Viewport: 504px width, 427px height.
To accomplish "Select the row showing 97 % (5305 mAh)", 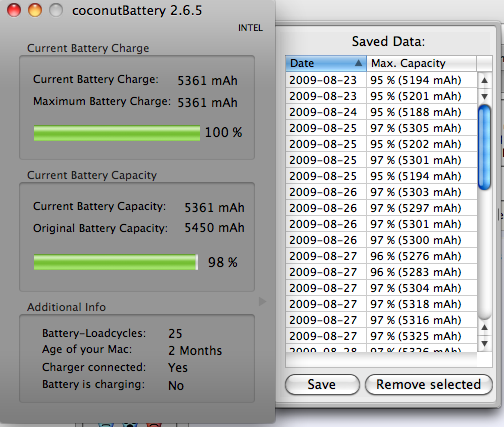I will click(381, 128).
